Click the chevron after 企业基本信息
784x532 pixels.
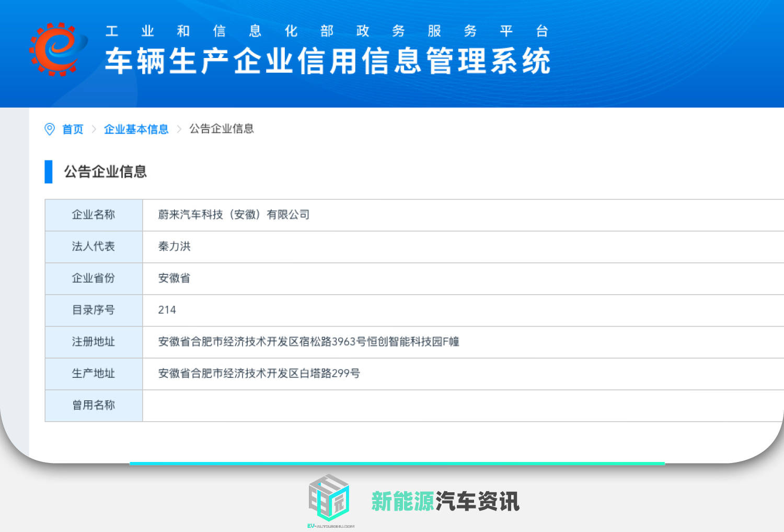coord(179,129)
